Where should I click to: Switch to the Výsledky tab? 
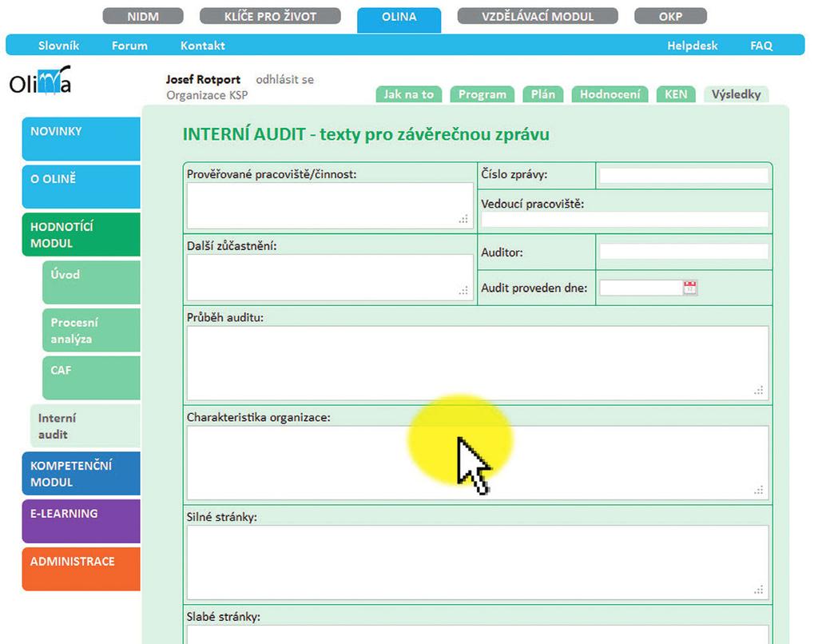pyautogui.click(x=736, y=94)
